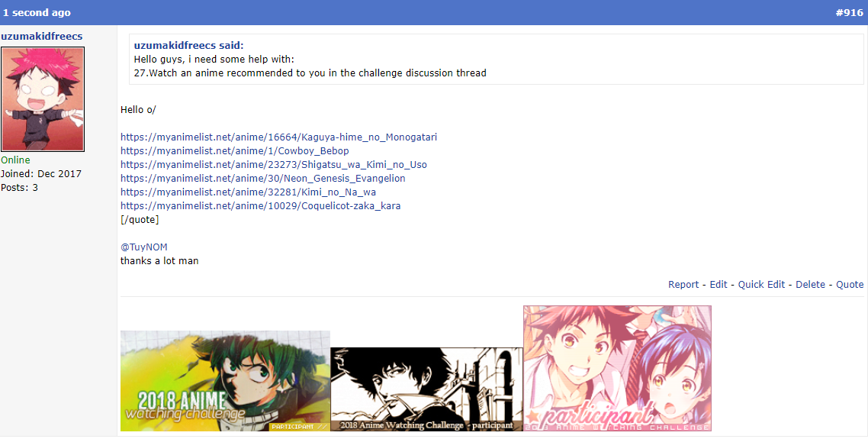Open the Kaguya-hime no Monogatari link

pos(278,137)
